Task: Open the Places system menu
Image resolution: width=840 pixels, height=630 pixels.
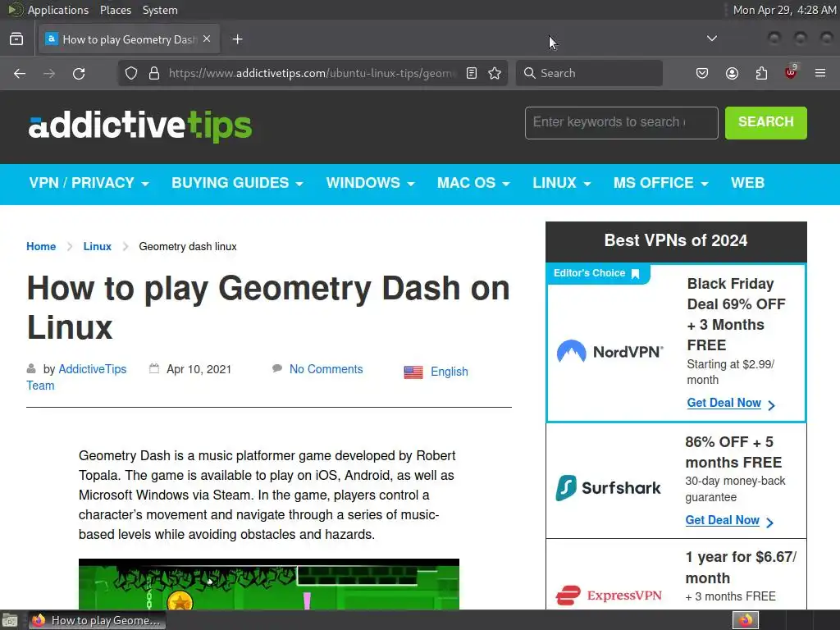Action: (x=115, y=10)
